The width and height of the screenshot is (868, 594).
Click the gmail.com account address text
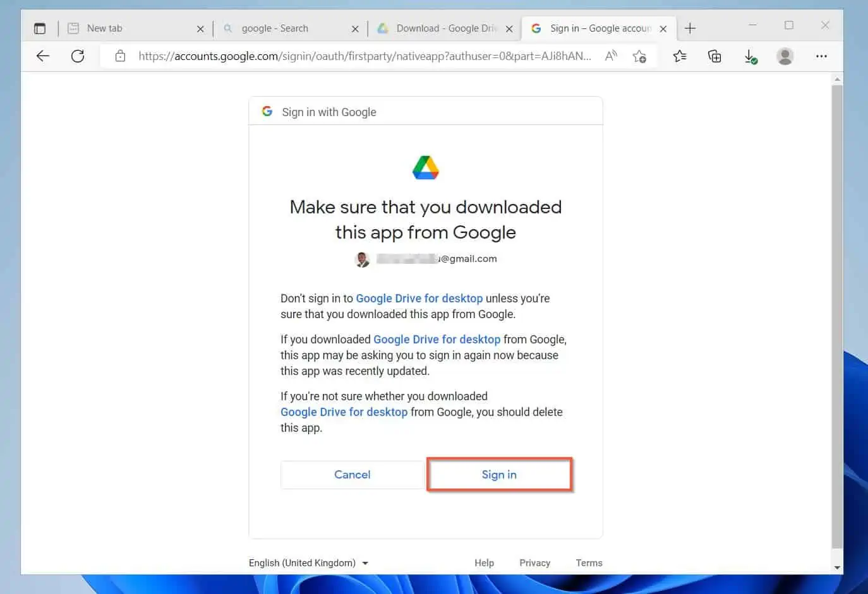point(437,259)
